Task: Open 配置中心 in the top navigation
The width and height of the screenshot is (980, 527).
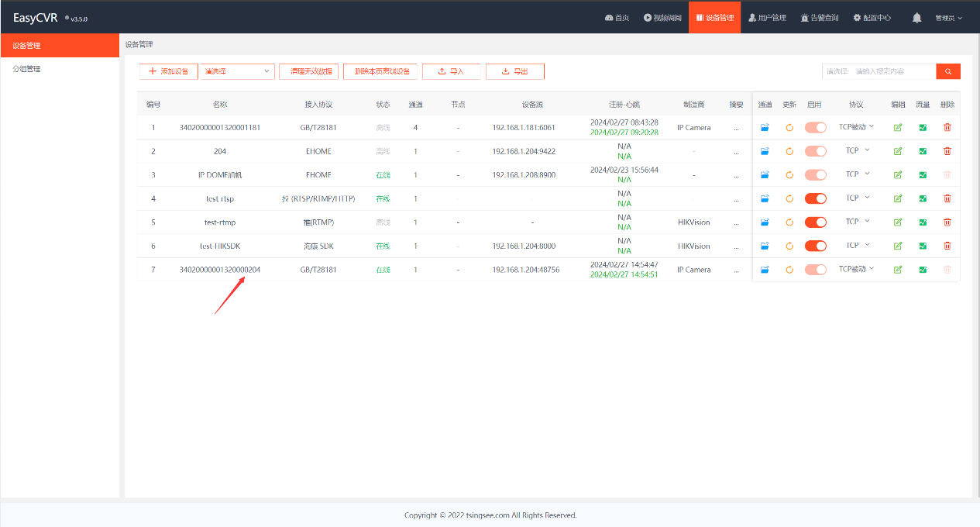Action: (x=872, y=17)
